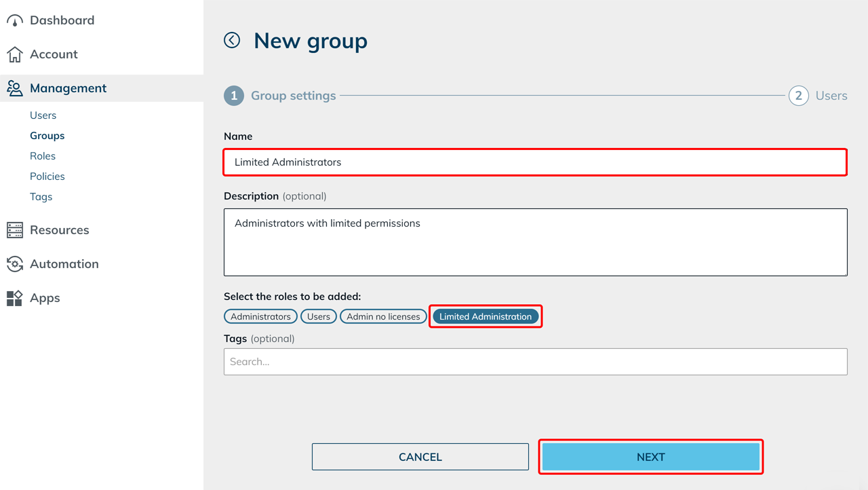Click the Dashboard gauge icon
Screen dimensions: 868x490
point(14,20)
